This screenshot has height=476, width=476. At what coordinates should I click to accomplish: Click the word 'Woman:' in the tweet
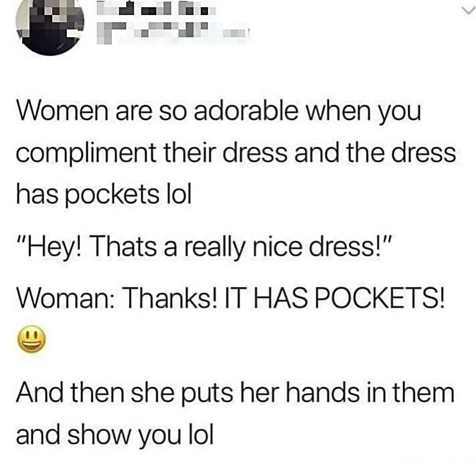pyautogui.click(x=66, y=297)
